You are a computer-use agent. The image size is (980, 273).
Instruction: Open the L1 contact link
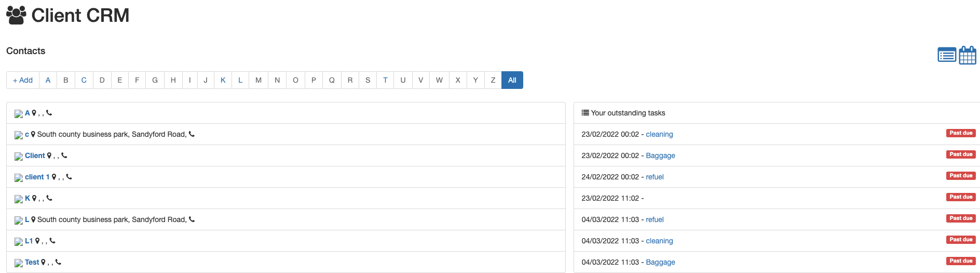[x=29, y=241]
